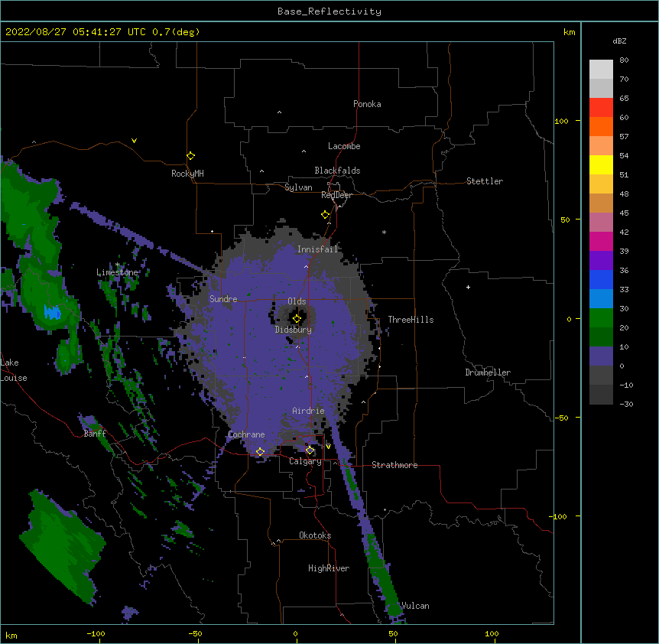The width and height of the screenshot is (659, 644).
Task: Click the Lacombe city label
Action: click(x=344, y=146)
